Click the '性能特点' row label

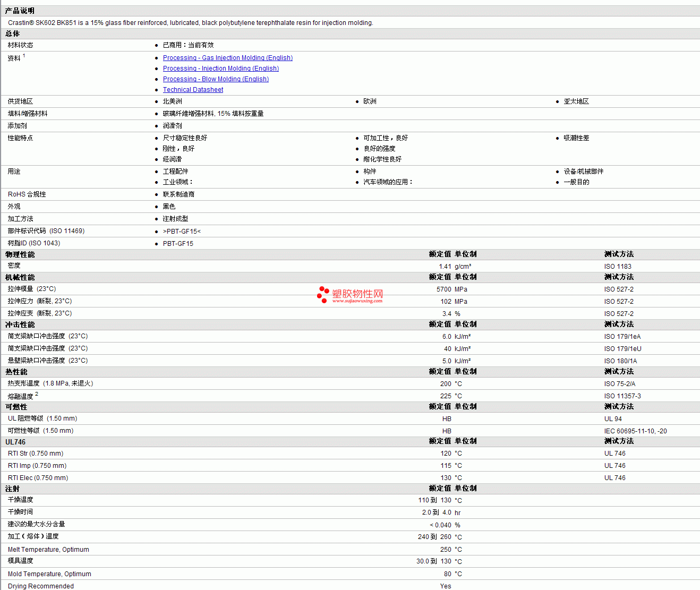click(20, 138)
